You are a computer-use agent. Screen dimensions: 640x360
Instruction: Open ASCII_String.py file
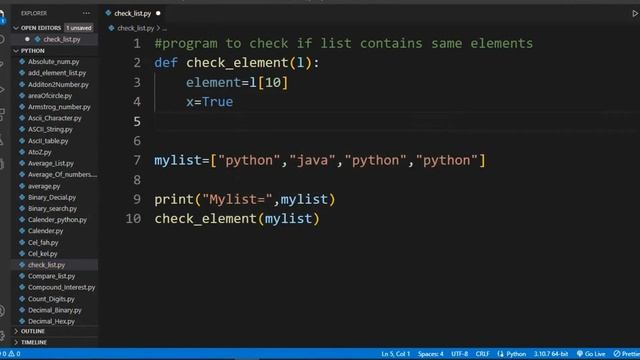pyautogui.click(x=50, y=129)
